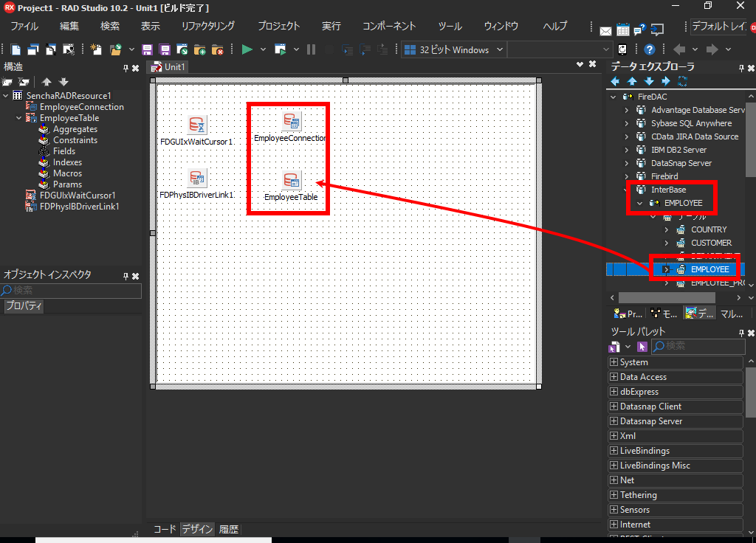Expand the Data Access palette category

614,377
